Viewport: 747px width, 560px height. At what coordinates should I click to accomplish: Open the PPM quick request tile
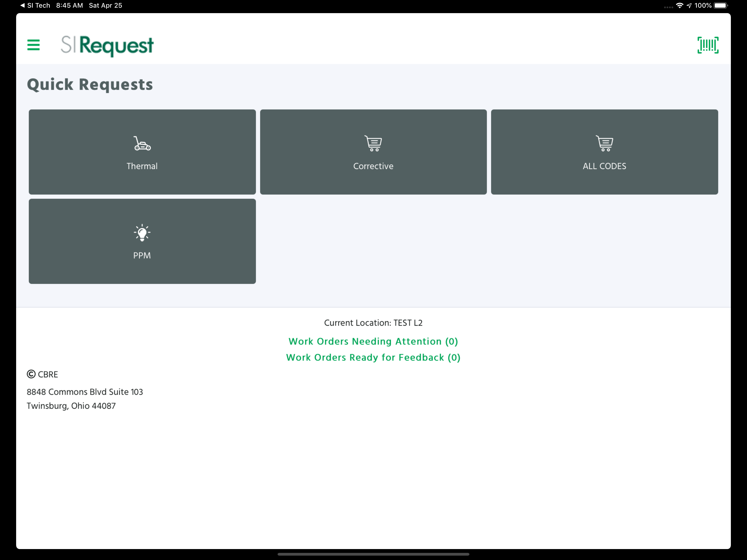pos(142,241)
